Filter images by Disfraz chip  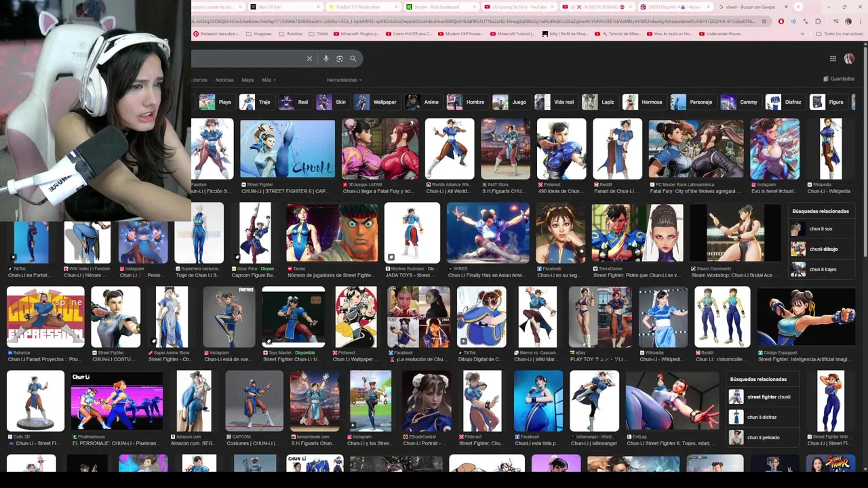(785, 102)
